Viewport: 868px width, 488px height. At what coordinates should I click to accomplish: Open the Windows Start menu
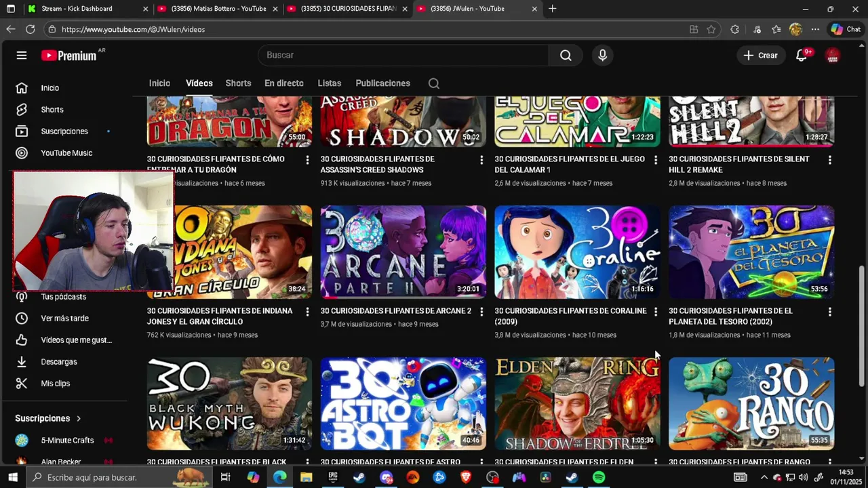coord(12,477)
